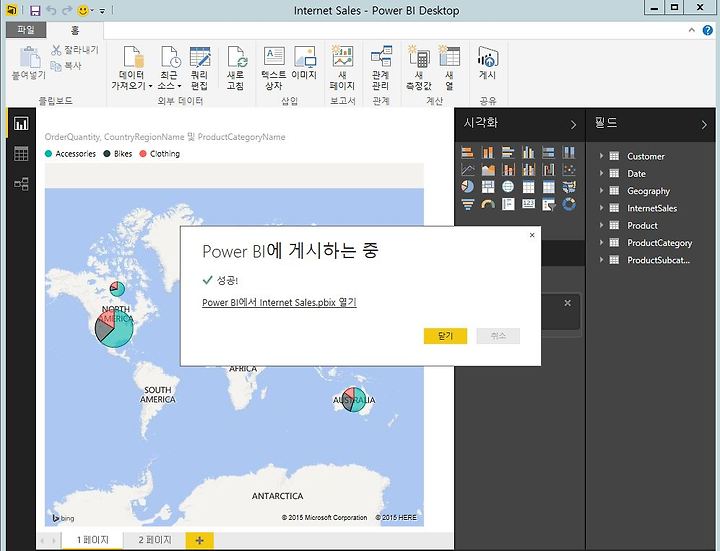This screenshot has height=551, width=720.
Task: Select the stacked bar chart visualization
Action: tap(467, 152)
